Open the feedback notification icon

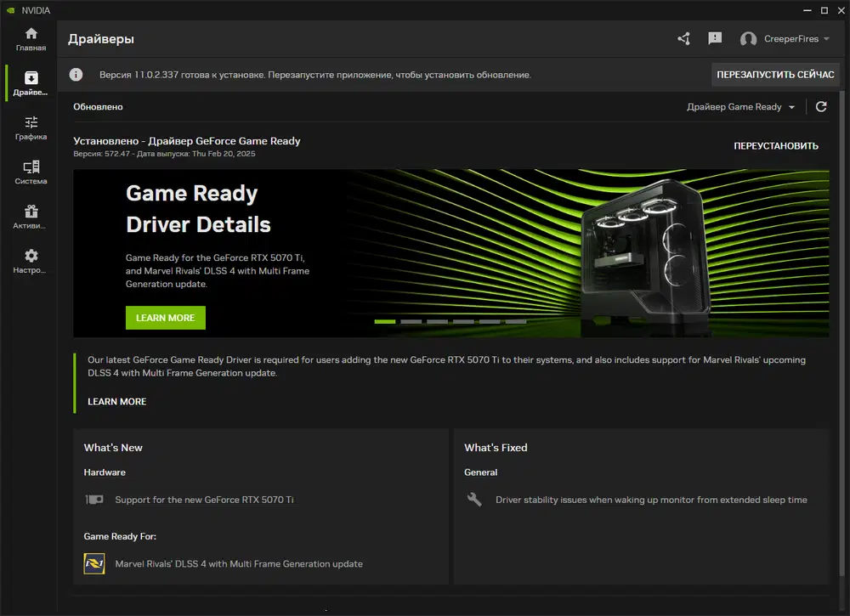[715, 38]
